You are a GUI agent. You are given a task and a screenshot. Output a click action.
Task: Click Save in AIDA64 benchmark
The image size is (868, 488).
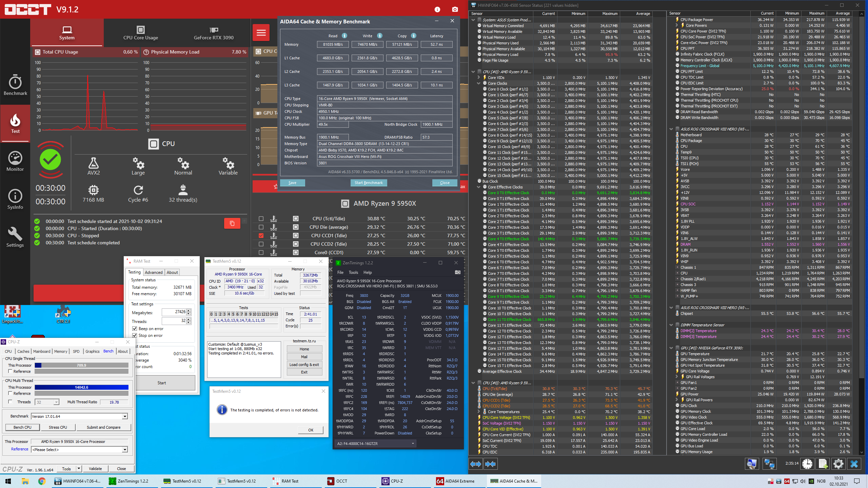coord(292,183)
